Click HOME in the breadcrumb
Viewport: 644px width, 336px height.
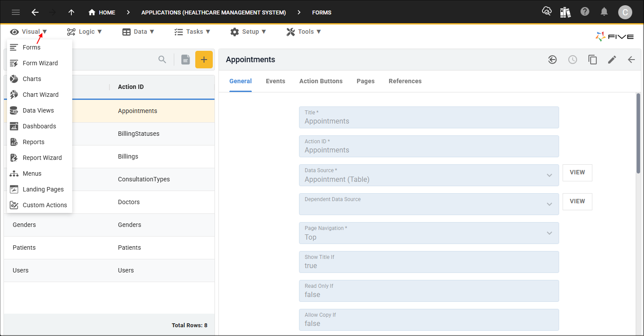[x=102, y=12]
